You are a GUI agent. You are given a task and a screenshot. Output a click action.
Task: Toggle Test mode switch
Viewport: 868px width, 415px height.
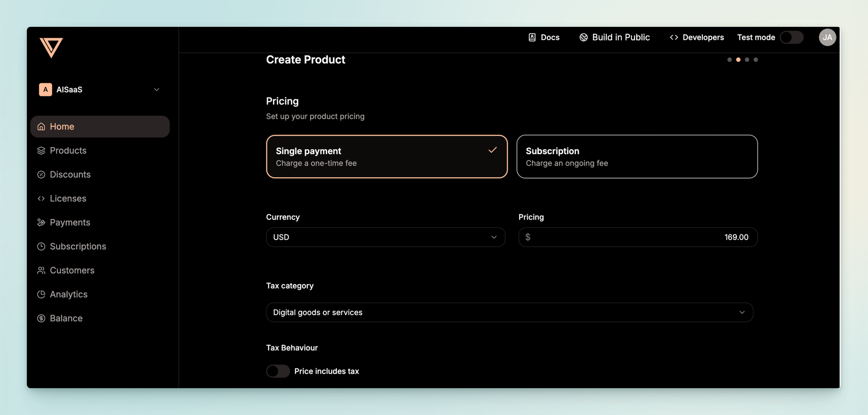pos(792,37)
